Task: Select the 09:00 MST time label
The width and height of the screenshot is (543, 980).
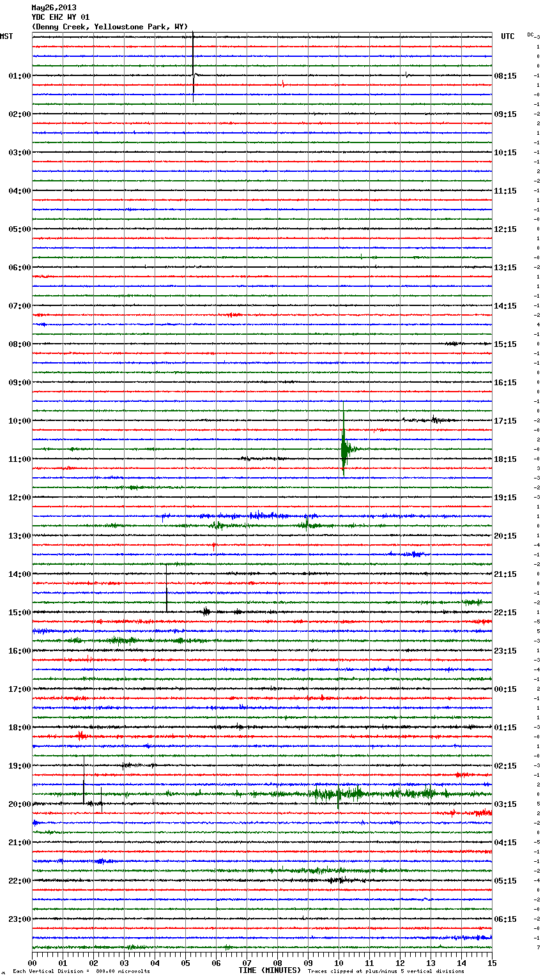Action: pos(19,383)
